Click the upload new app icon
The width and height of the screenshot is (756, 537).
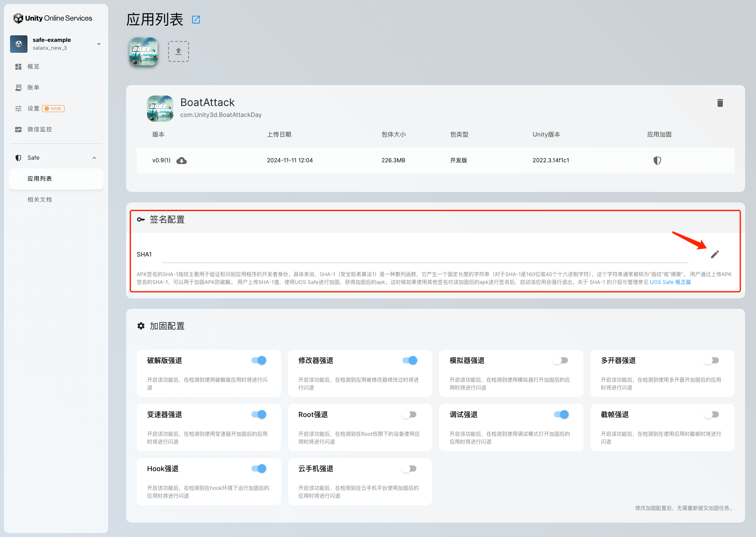[x=178, y=51]
